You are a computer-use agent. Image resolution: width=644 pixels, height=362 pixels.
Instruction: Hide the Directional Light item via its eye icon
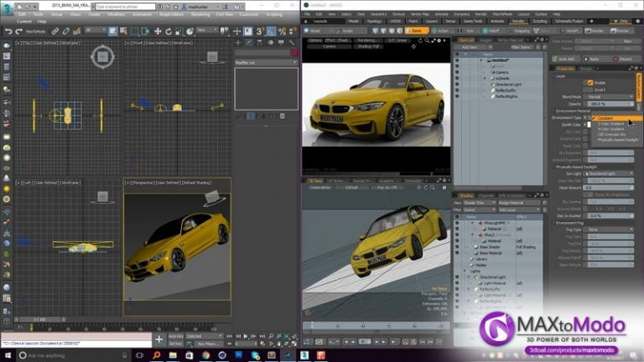(x=457, y=84)
